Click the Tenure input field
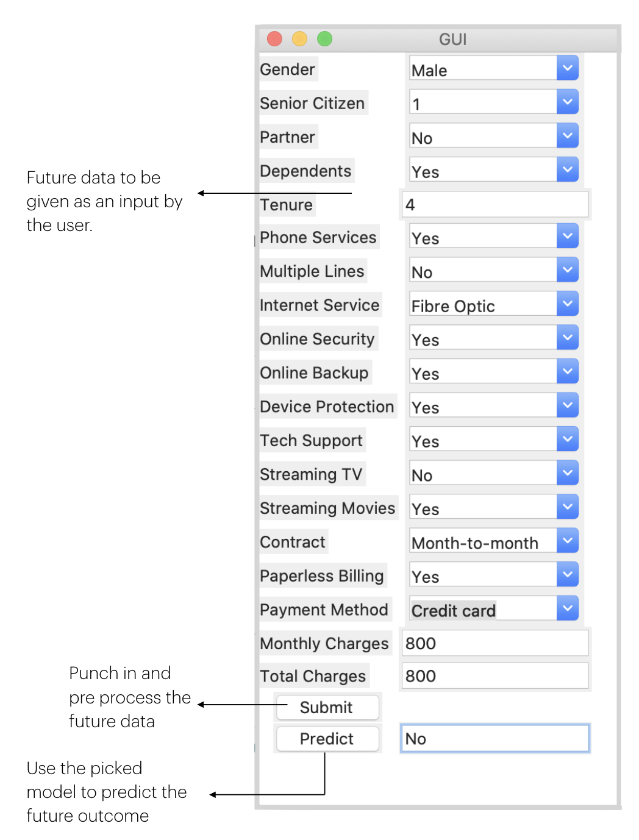The height and width of the screenshot is (840, 639). [494, 204]
